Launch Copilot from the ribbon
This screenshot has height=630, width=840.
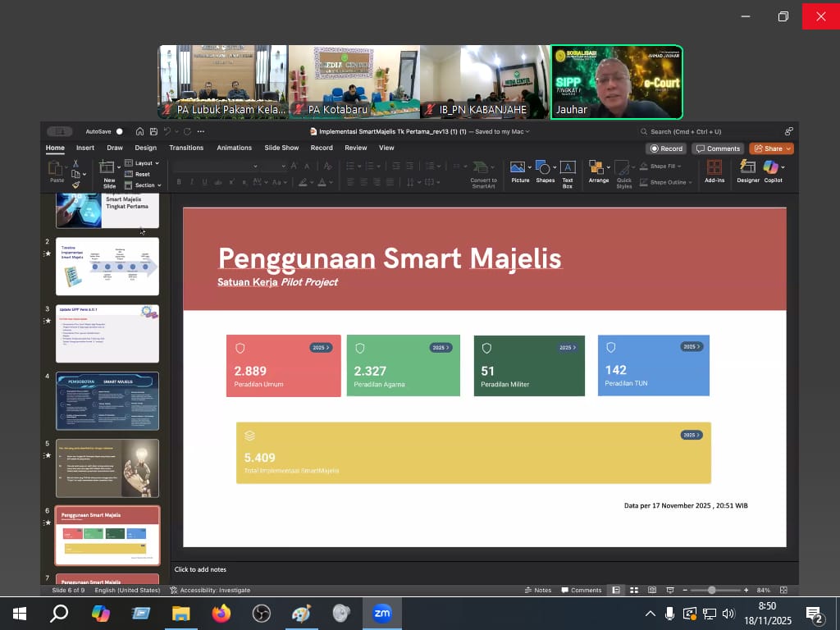[772, 168]
